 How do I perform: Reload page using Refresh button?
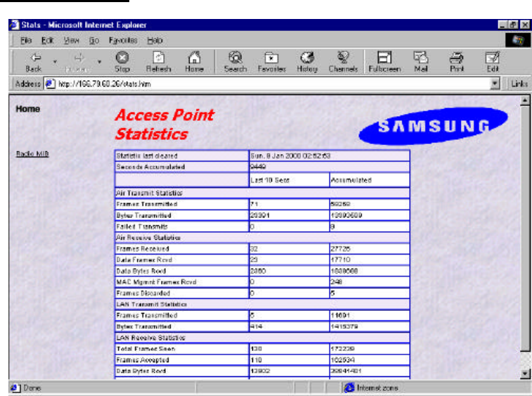[158, 62]
